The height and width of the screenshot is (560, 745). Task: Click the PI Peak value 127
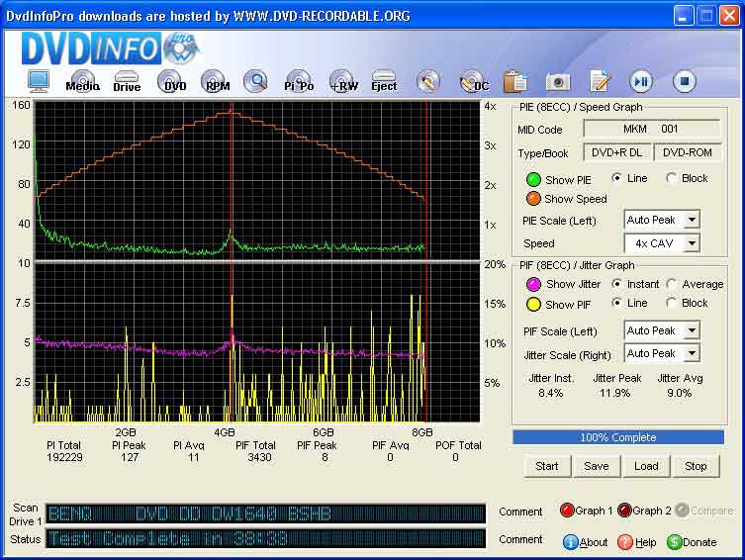pos(130,457)
